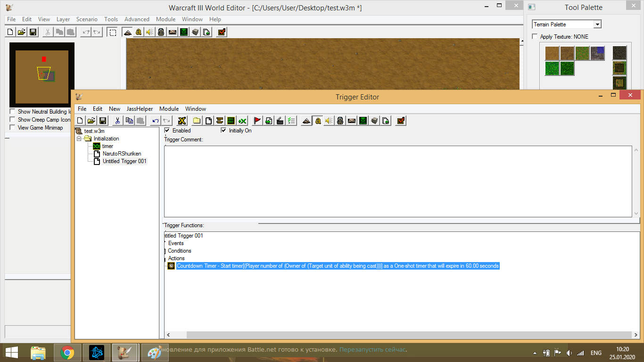Click inside the Trigger Comment text box
This screenshot has height=362, width=644.
(x=398, y=181)
